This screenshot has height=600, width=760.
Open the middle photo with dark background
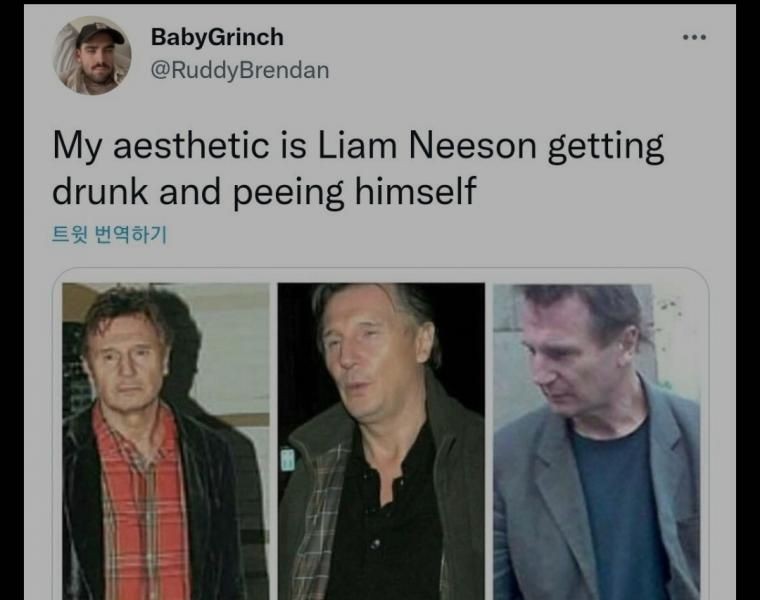pos(381,441)
